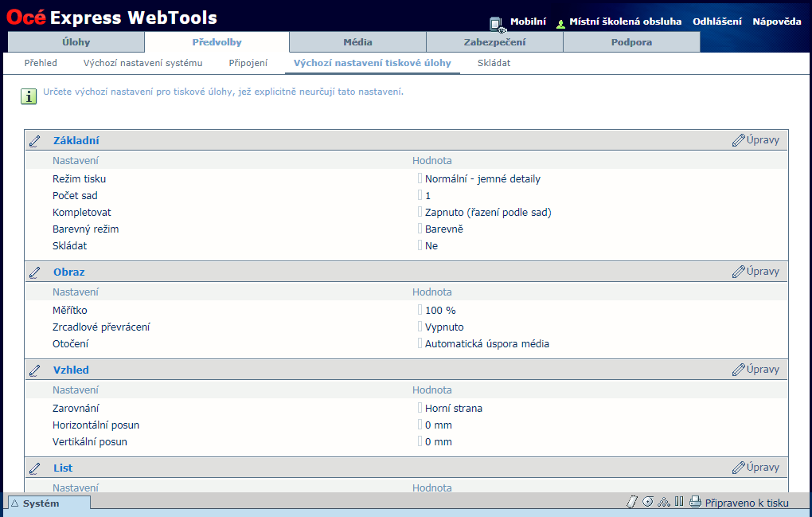
Task: Open the Média tab
Action: [357, 42]
